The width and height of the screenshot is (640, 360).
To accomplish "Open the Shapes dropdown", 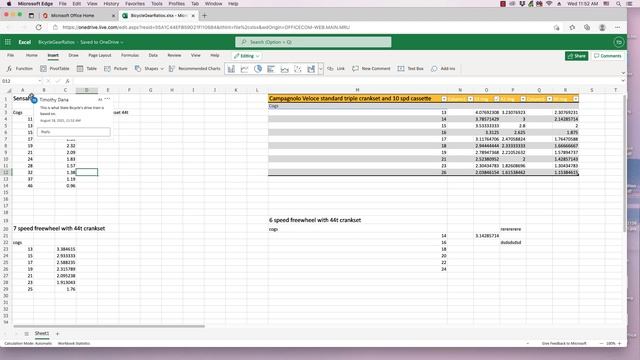I will [x=149, y=69].
